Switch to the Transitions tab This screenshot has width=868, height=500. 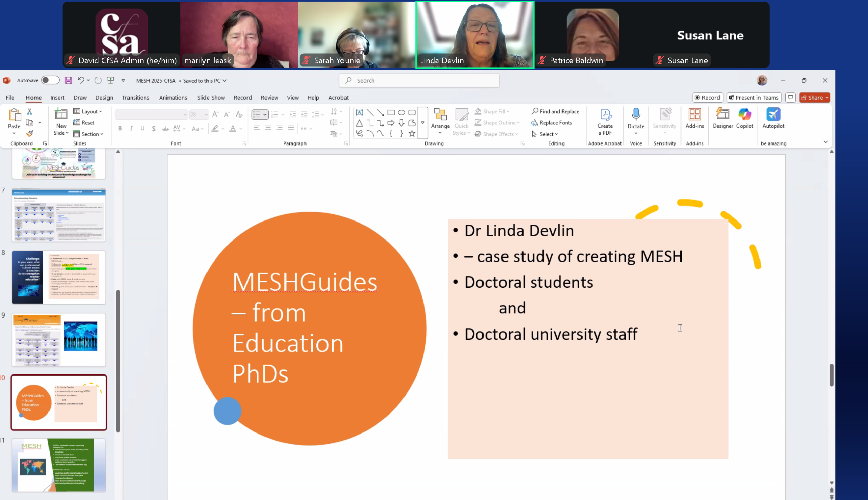point(136,98)
